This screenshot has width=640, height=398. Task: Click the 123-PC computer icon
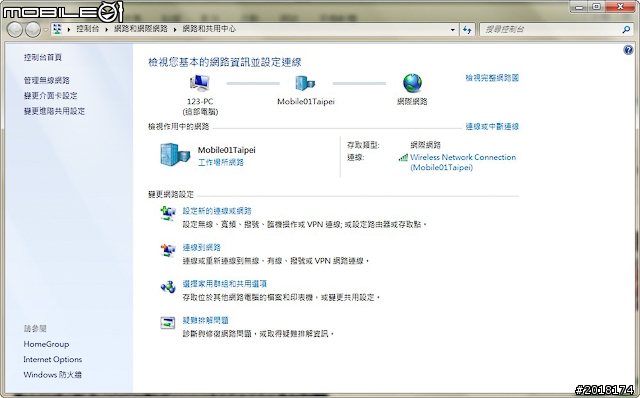200,83
